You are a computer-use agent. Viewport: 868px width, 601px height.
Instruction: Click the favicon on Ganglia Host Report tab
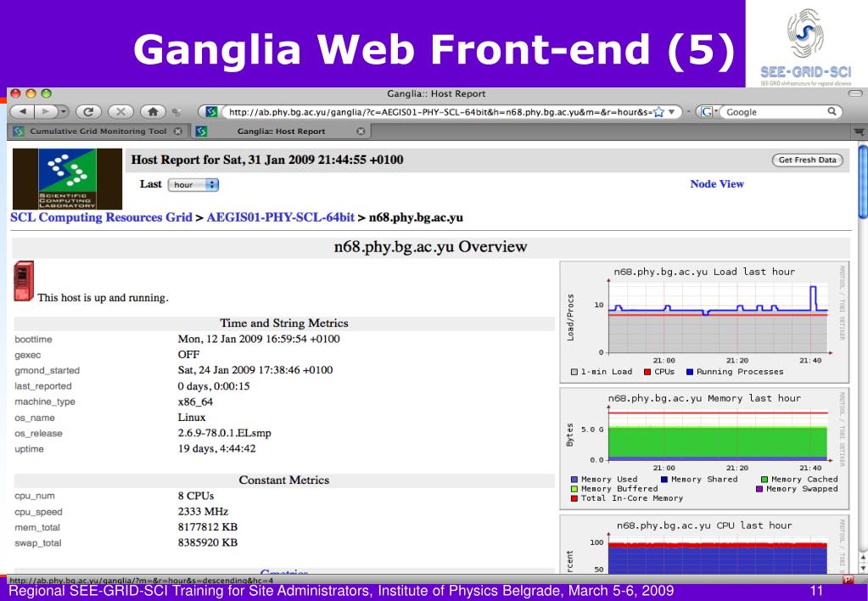201,132
